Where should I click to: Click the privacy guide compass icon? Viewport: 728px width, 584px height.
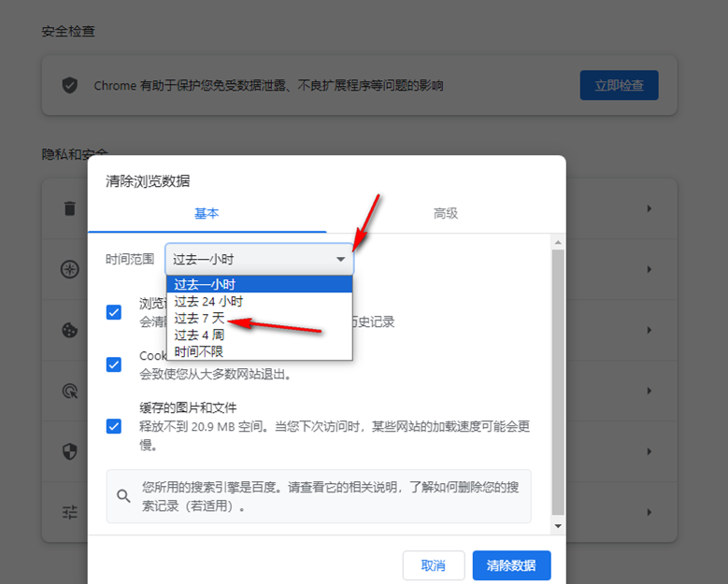[x=70, y=269]
